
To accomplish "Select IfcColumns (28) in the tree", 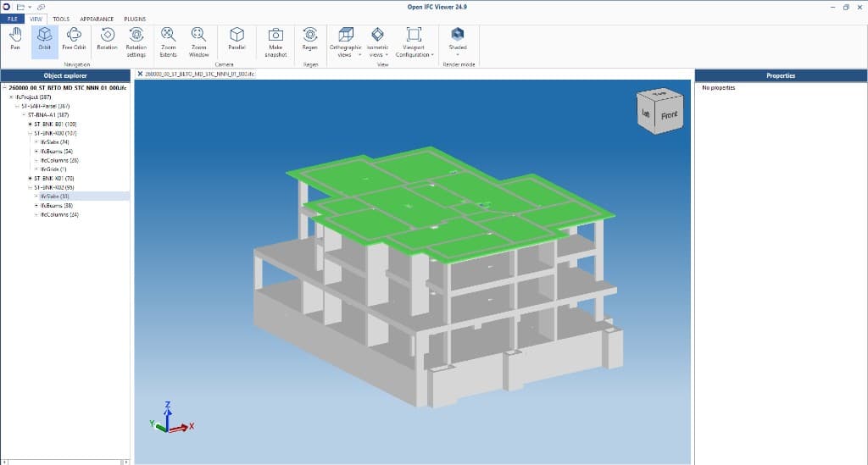I will click(59, 160).
